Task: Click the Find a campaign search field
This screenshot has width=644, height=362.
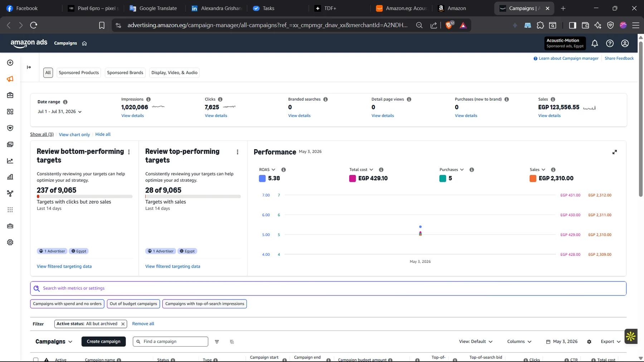Action: [x=170, y=342]
